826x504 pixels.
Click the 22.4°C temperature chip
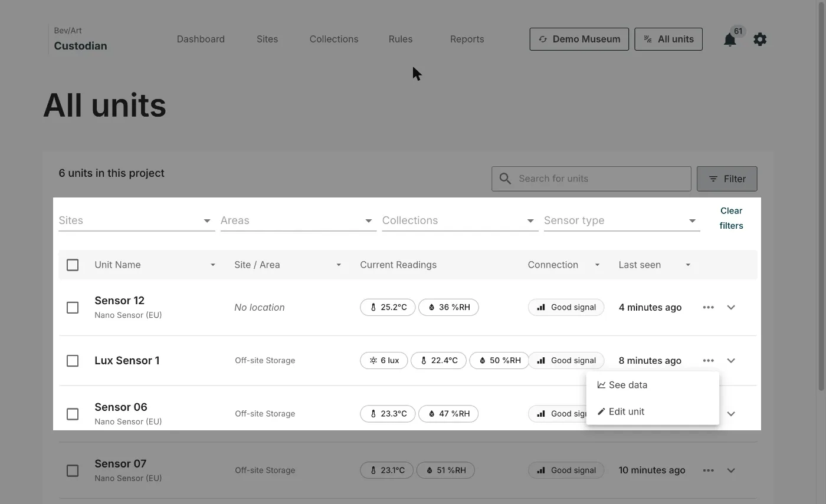[438, 360]
